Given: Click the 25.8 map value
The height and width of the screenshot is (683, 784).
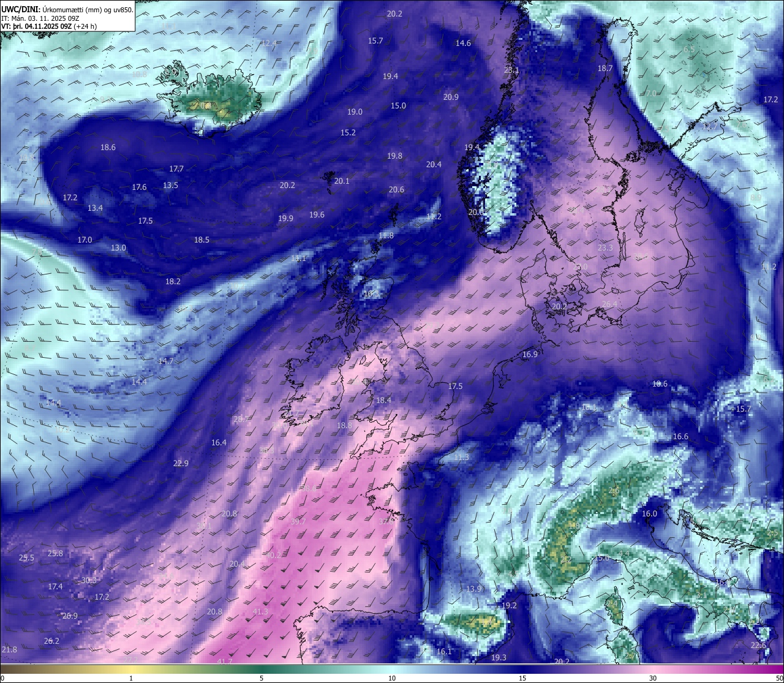Looking at the screenshot, I should (55, 553).
